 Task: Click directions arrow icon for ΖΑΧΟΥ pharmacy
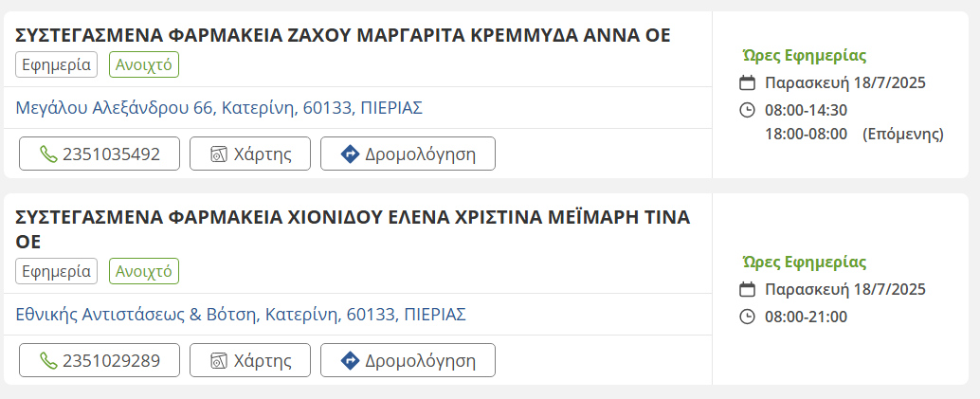pos(350,154)
